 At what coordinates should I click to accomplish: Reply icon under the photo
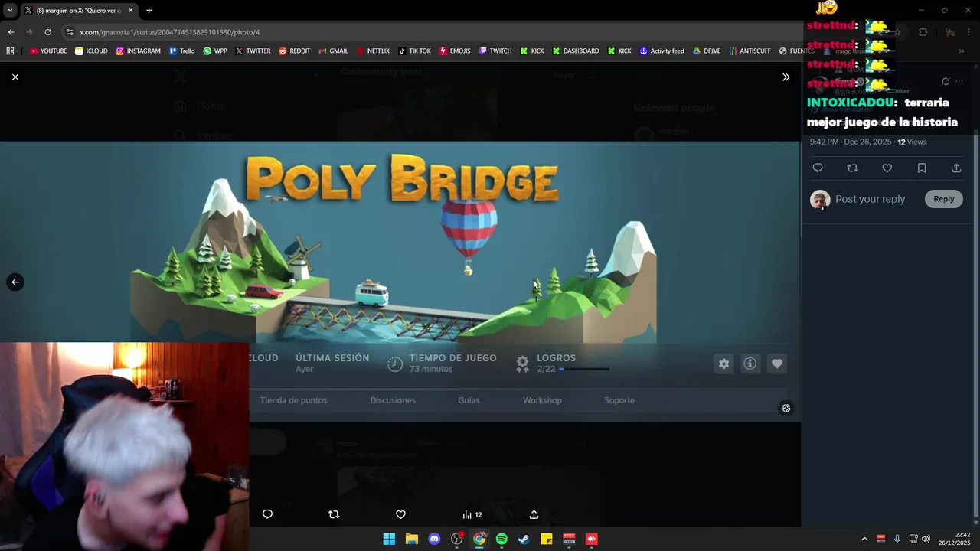(x=267, y=514)
